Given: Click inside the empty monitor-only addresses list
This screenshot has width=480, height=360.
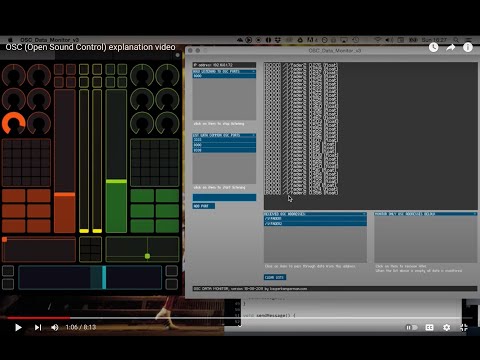Looking at the screenshot, I should [426, 239].
